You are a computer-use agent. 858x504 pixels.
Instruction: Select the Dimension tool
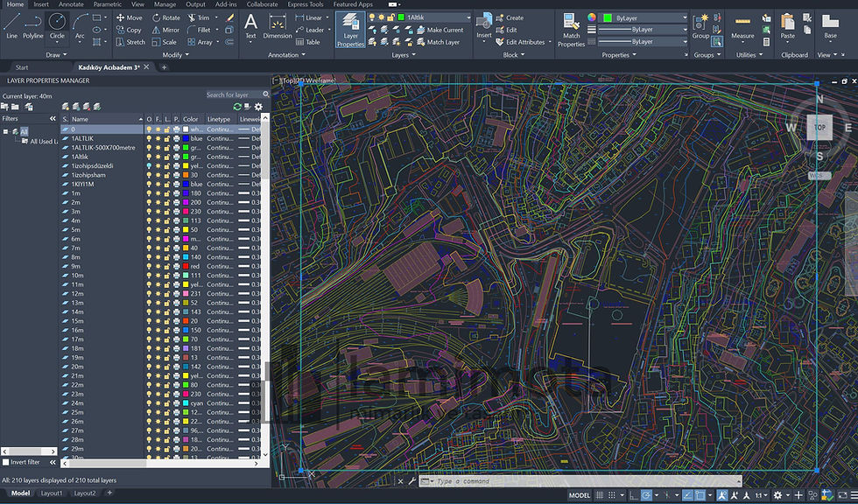tap(278, 26)
